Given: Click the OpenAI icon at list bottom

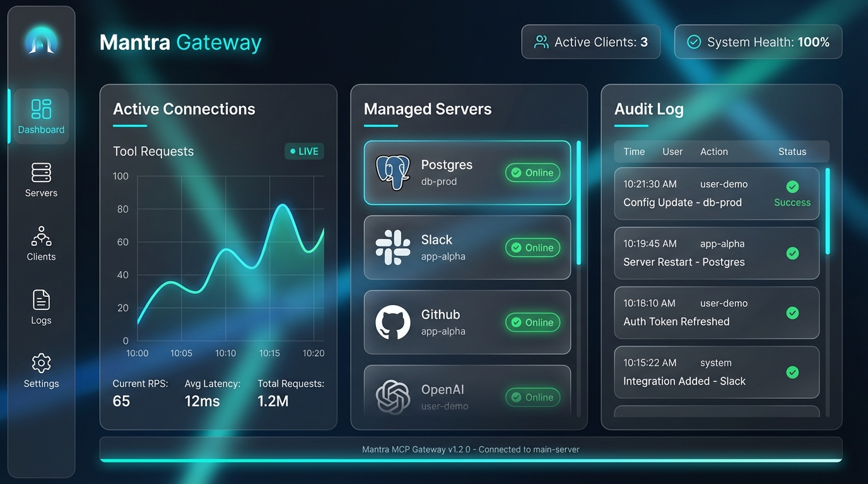Looking at the screenshot, I should (392, 397).
